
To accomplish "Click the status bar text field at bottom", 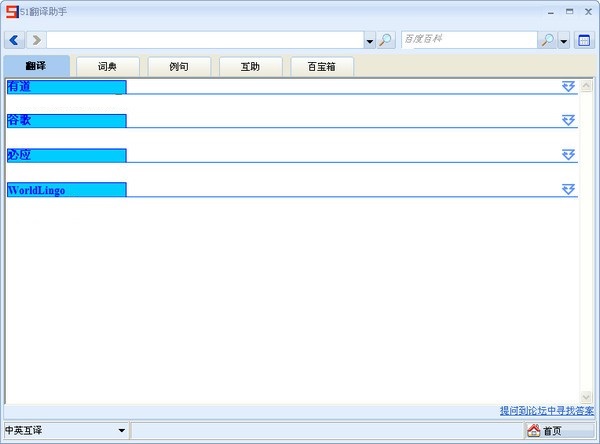I will click(327, 430).
